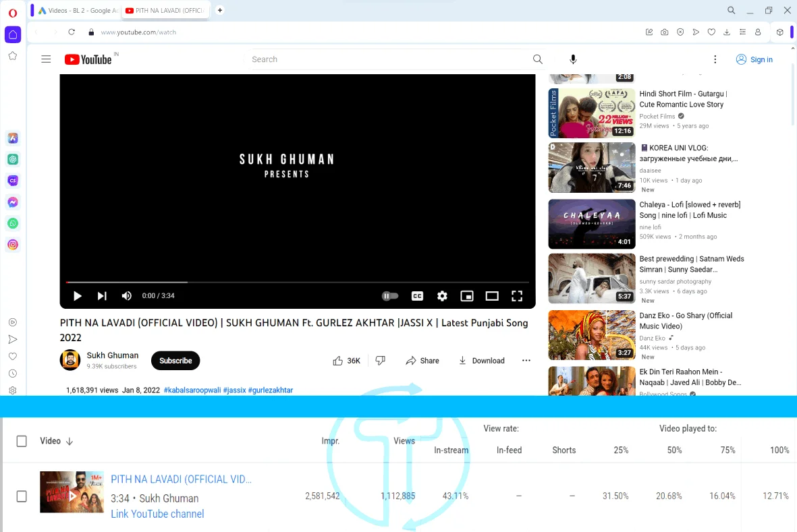Sort the table by the Video column
This screenshot has height=532, width=797.
click(x=57, y=441)
